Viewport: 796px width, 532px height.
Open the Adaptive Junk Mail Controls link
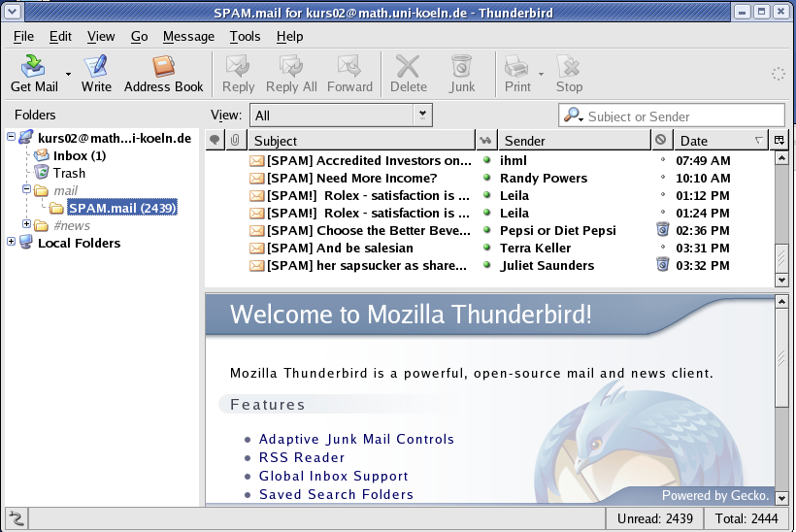click(356, 439)
